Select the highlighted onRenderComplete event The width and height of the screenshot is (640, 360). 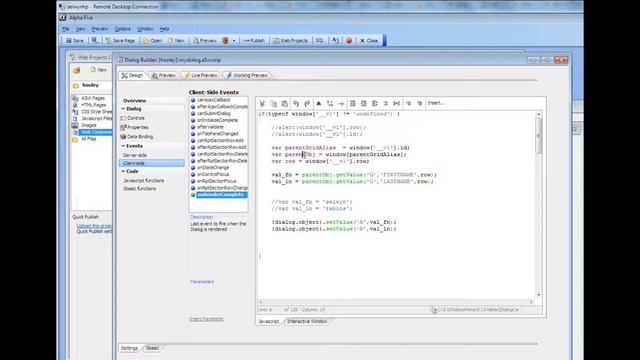(220, 195)
